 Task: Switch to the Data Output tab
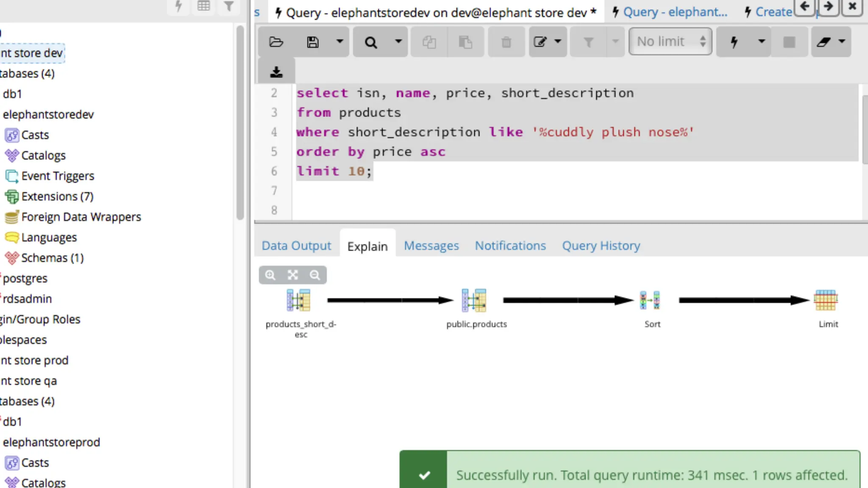click(x=296, y=246)
